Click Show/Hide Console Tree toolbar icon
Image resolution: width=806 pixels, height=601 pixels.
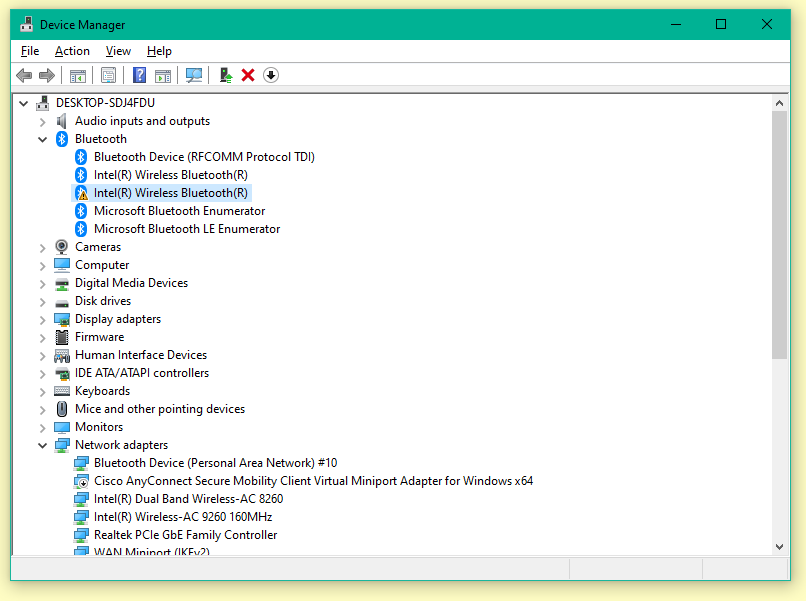pyautogui.click(x=78, y=76)
